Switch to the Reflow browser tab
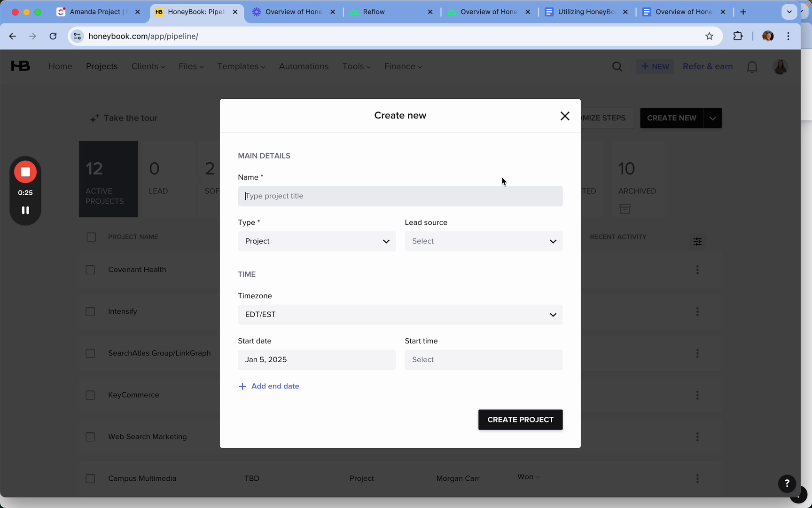Image resolution: width=812 pixels, height=508 pixels. [391, 12]
